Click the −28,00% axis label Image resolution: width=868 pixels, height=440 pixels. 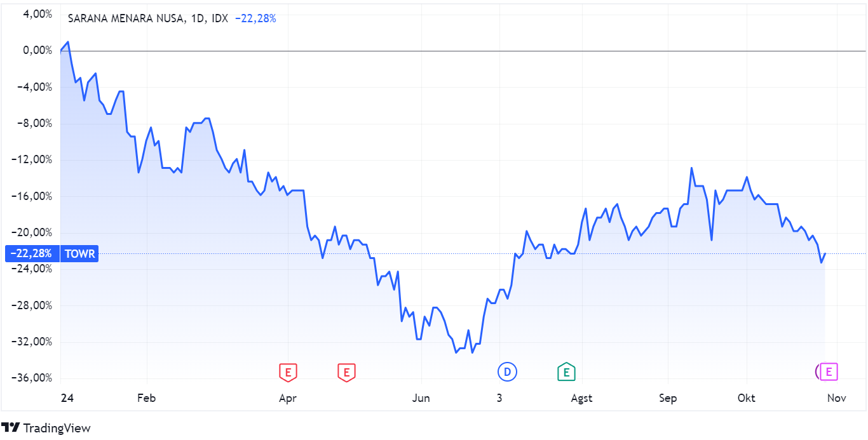[x=32, y=305]
